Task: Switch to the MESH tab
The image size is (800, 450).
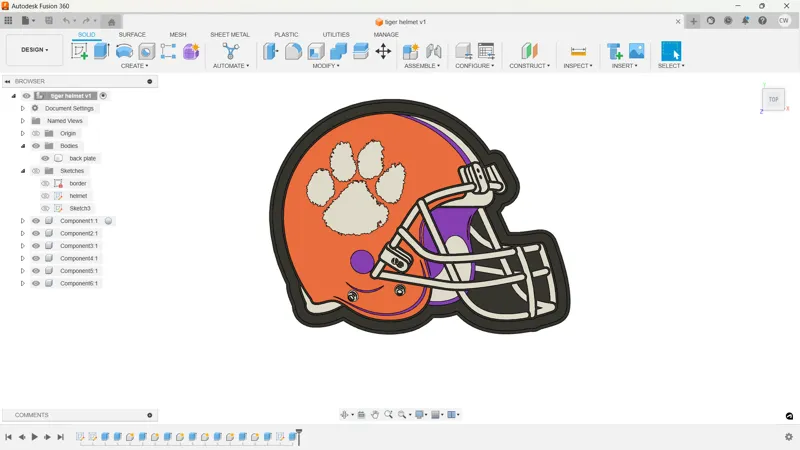Action: (178, 34)
